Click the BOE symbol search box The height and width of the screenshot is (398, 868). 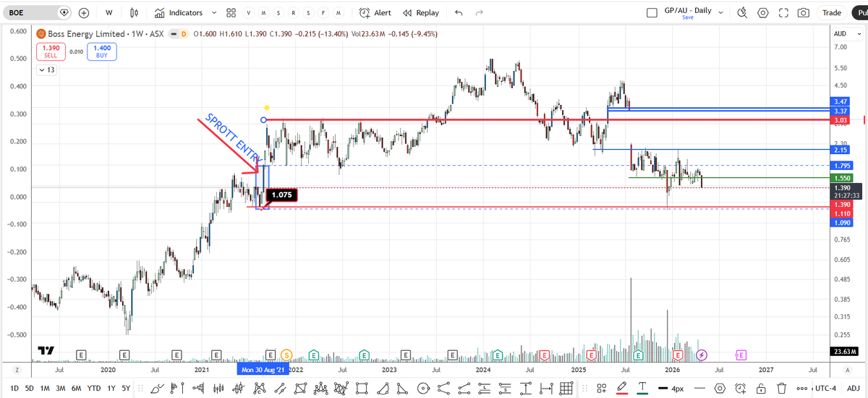36,12
